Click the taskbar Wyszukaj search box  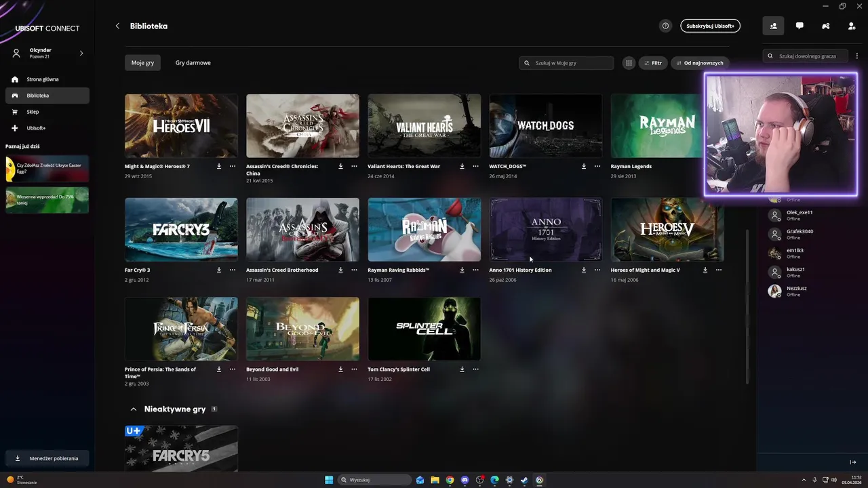click(375, 480)
